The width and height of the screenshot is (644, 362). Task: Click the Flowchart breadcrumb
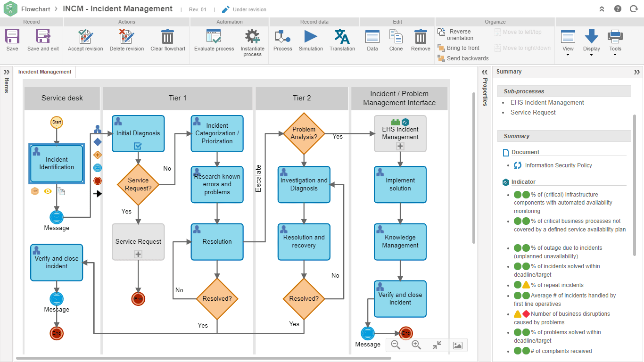tap(36, 9)
